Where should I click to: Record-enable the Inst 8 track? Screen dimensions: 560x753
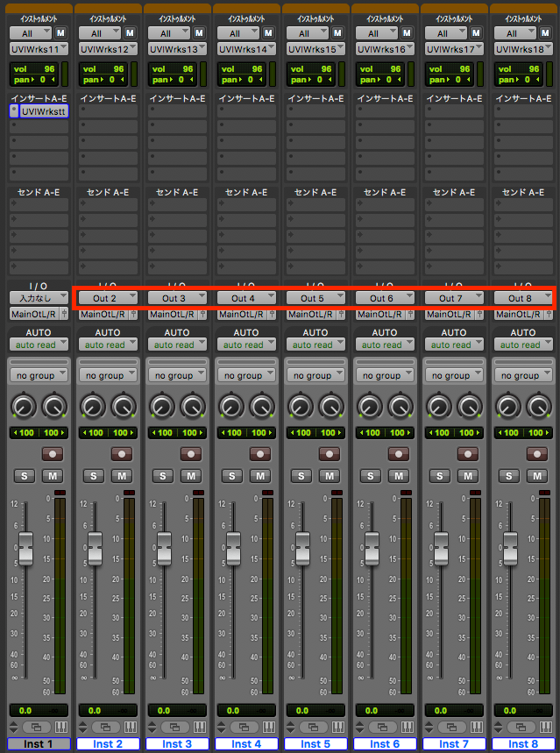537,454
